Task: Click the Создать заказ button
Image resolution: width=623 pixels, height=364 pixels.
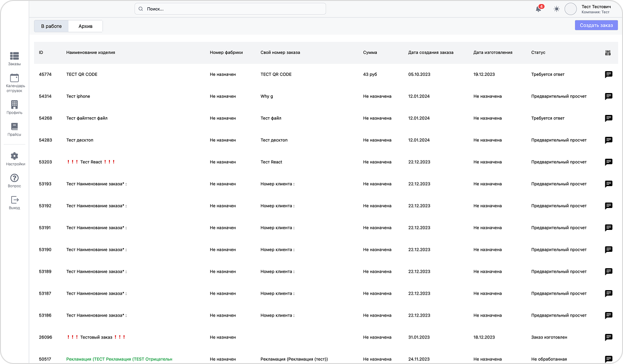Action: tap(596, 25)
